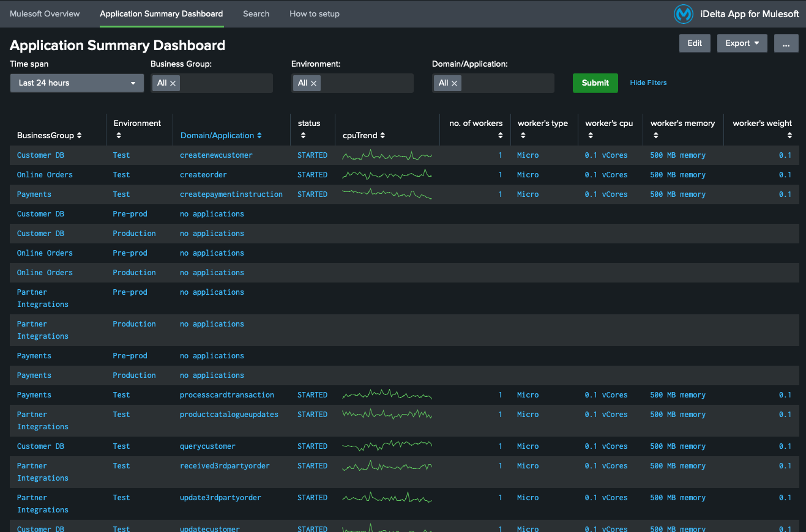Click Partner Integrations in the received3rdpartyorder row
This screenshot has height=532, width=806.
click(x=43, y=472)
